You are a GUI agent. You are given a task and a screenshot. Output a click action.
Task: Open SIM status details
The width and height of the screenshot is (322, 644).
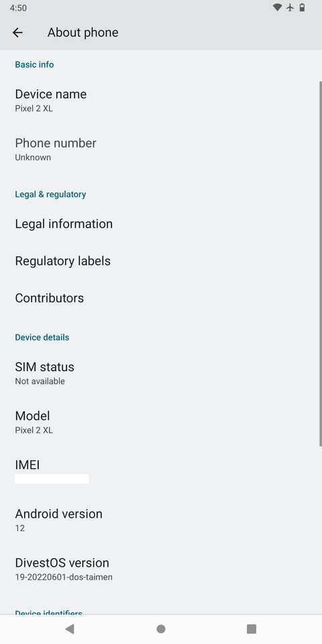tap(161, 374)
